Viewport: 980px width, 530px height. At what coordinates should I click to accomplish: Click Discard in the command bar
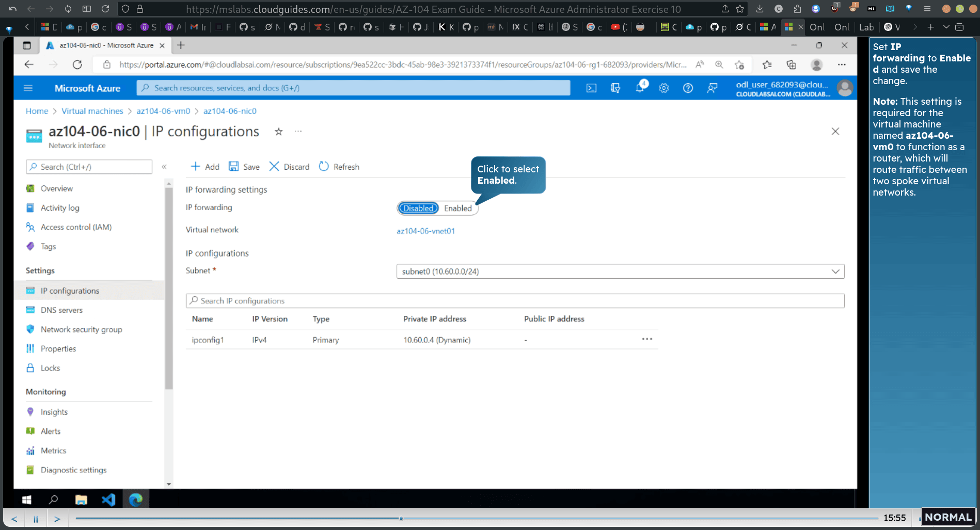[289, 167]
